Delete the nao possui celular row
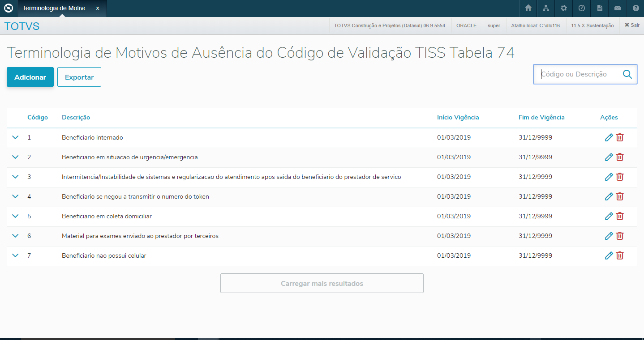 (x=620, y=255)
